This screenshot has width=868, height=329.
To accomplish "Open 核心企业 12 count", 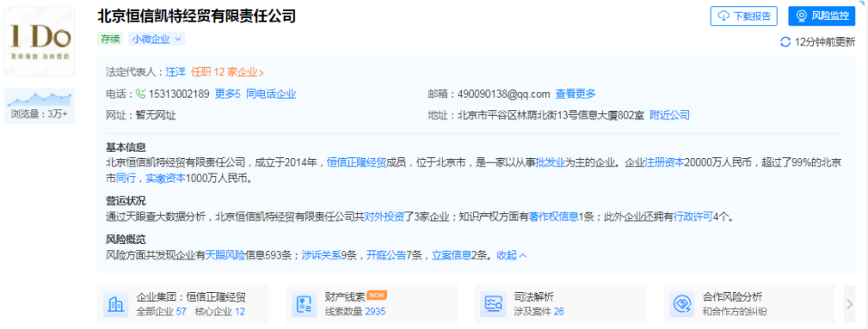I will (x=220, y=311).
